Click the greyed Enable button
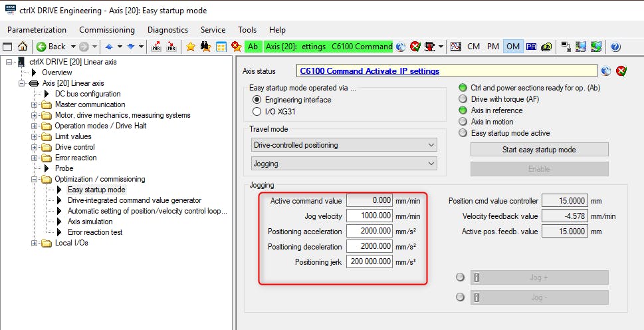Image resolution: width=644 pixels, height=330 pixels. [x=539, y=168]
